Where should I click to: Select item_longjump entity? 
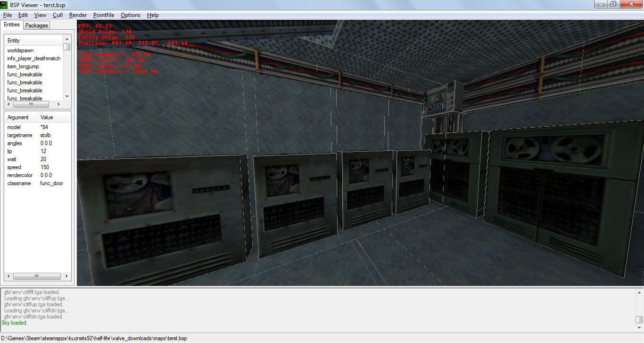23,66
